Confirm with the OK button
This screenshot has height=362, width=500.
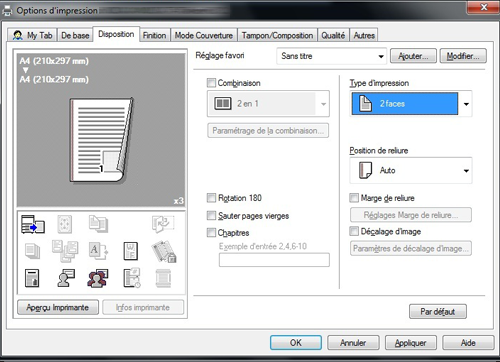click(296, 342)
